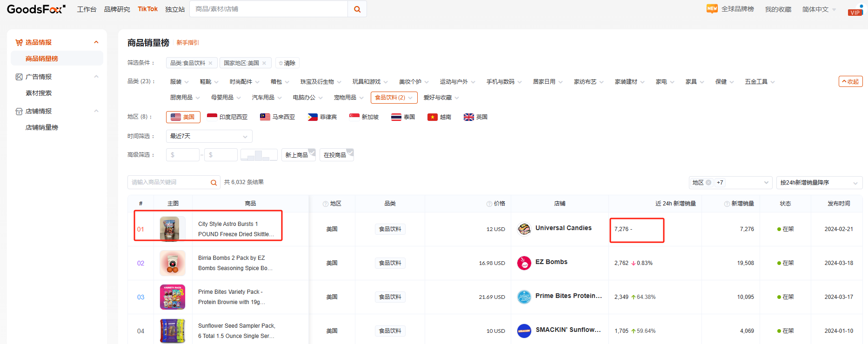Viewport: 868px width, 344px height.
Task: Switch to the TikTok nav tab
Action: [x=147, y=9]
